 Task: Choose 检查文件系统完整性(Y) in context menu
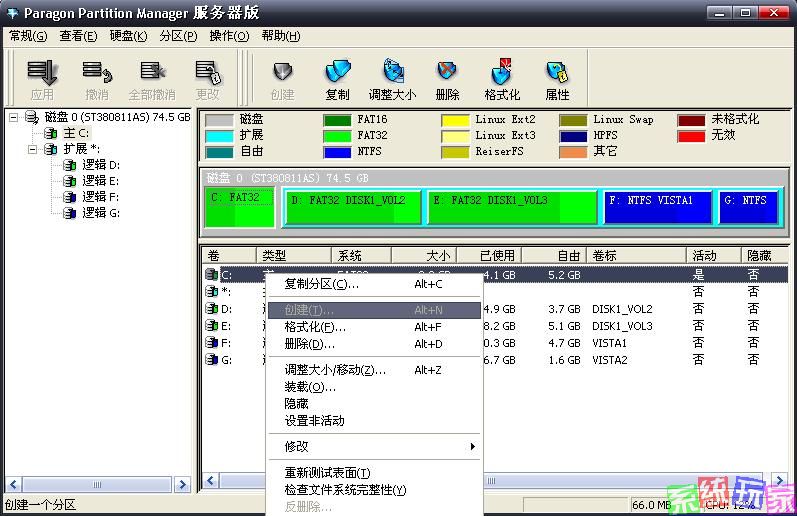coord(374,490)
